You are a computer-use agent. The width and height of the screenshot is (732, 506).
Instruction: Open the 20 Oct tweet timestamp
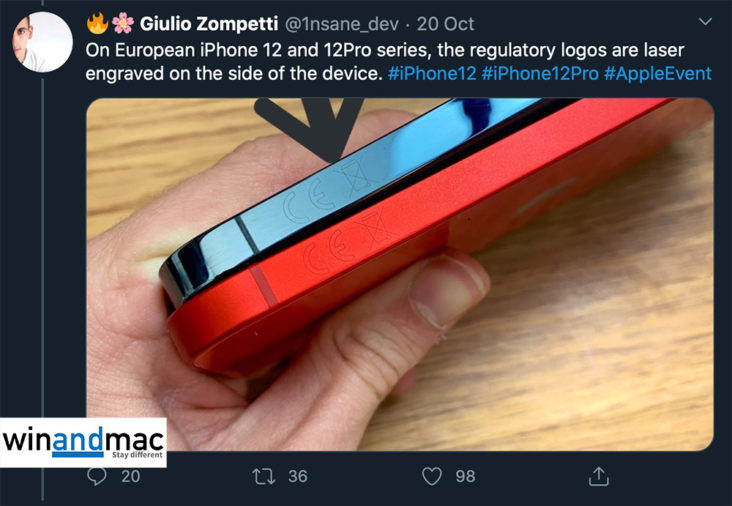(x=445, y=24)
